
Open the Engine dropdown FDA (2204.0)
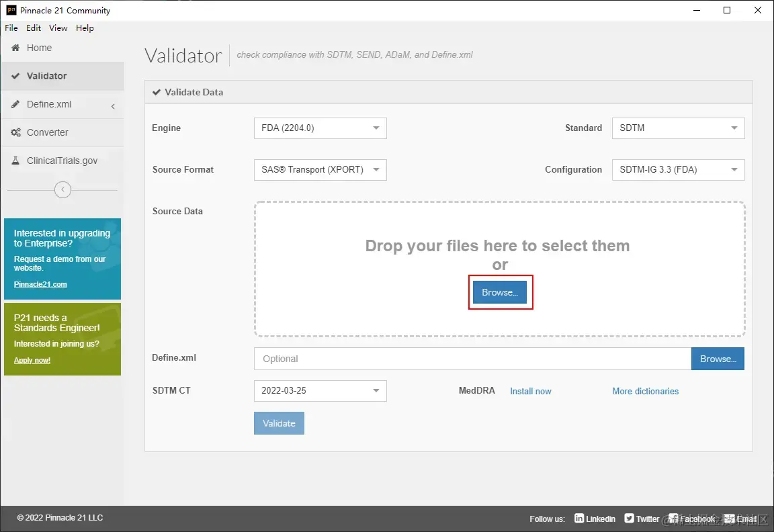pyautogui.click(x=320, y=128)
